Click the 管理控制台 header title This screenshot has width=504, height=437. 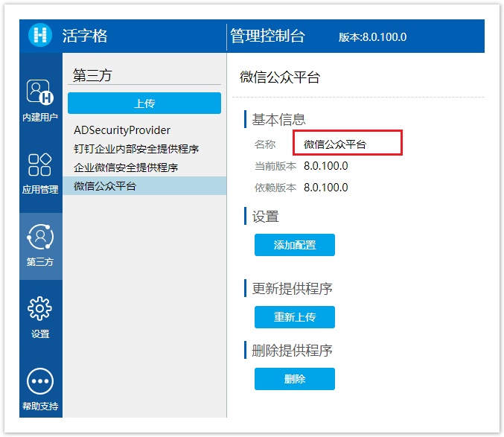point(267,35)
